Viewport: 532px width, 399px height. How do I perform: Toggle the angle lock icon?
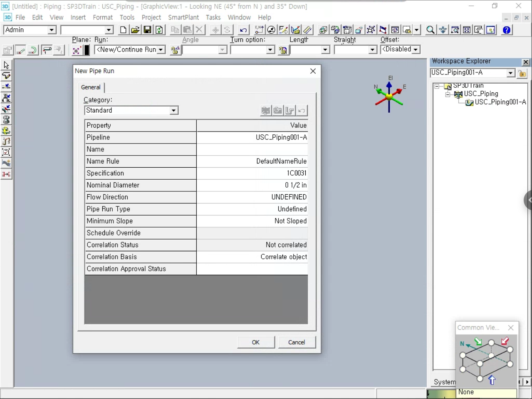175,50
